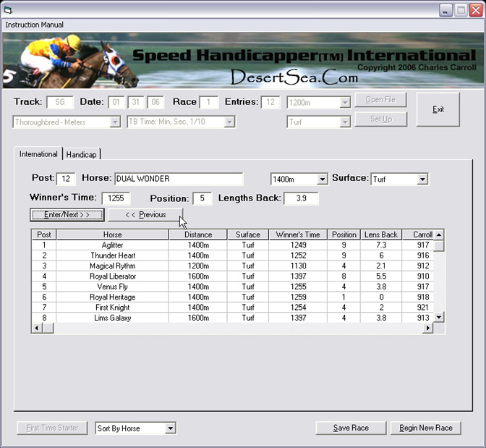
Task: Go back with the Previous button
Action: coord(145,215)
